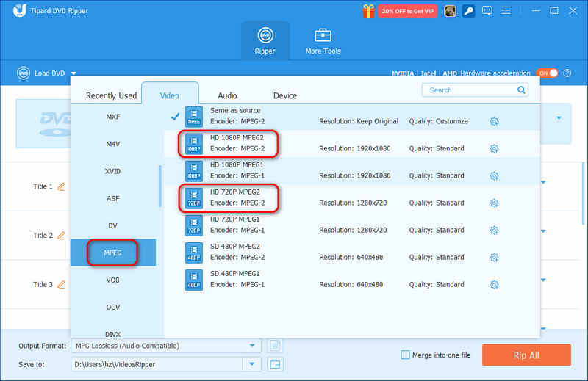The width and height of the screenshot is (588, 381).
Task: Open settings gear for HD 1080P MPEG2
Action: [x=494, y=149]
